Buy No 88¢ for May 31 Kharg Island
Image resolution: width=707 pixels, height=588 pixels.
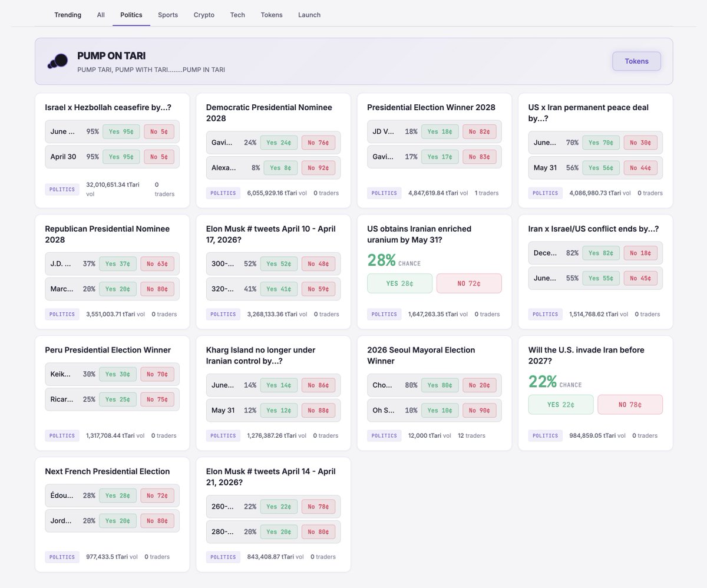point(319,411)
